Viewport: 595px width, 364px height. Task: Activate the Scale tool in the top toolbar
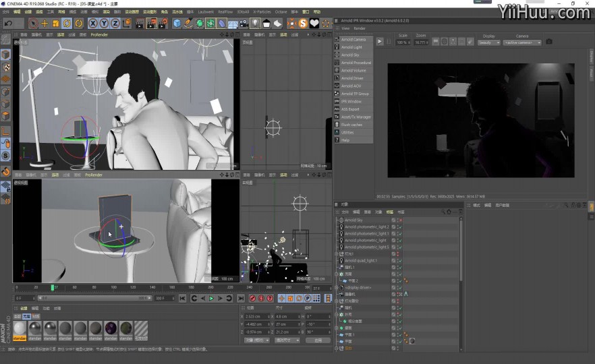click(56, 24)
